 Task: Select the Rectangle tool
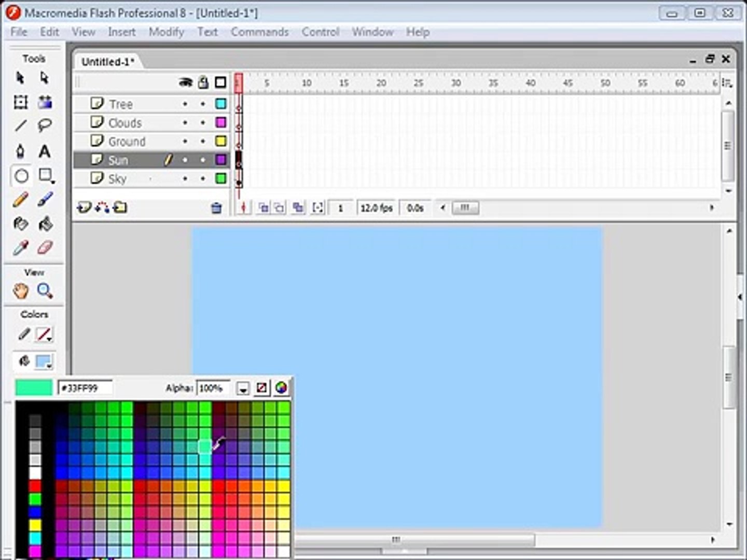pyautogui.click(x=46, y=176)
